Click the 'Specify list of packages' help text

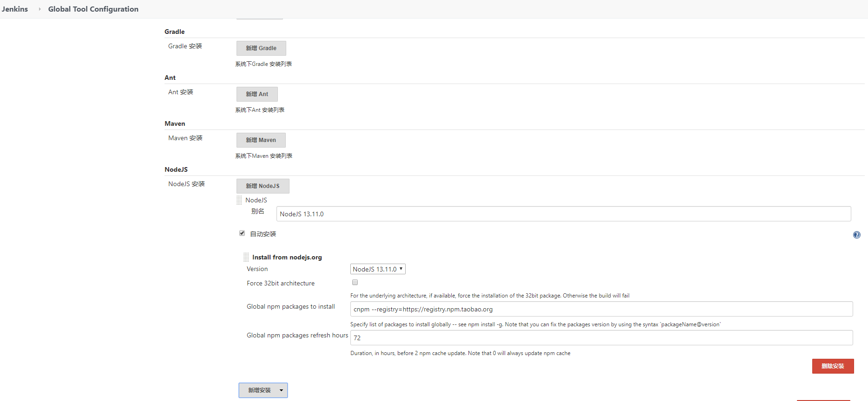click(536, 324)
